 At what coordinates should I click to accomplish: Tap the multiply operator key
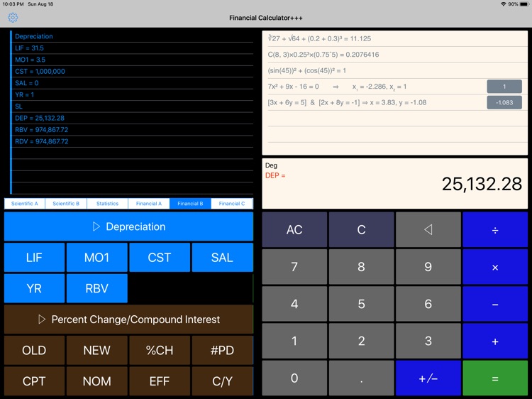(x=495, y=267)
